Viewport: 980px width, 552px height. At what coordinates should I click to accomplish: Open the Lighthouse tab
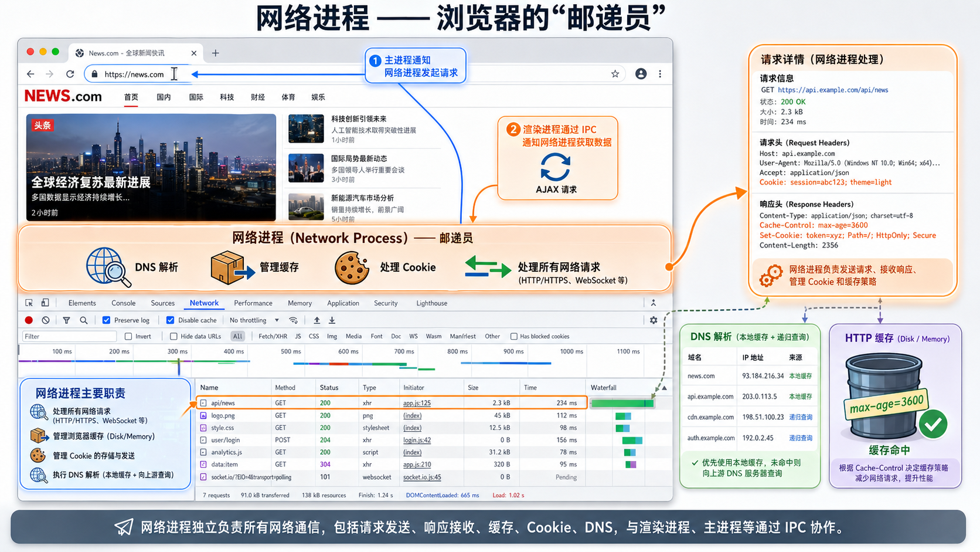tap(432, 303)
